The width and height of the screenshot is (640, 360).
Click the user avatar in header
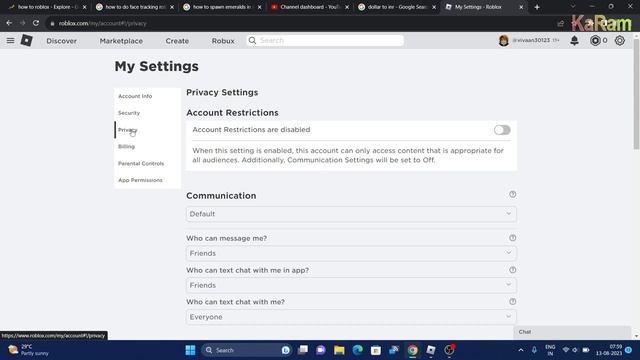coord(504,40)
